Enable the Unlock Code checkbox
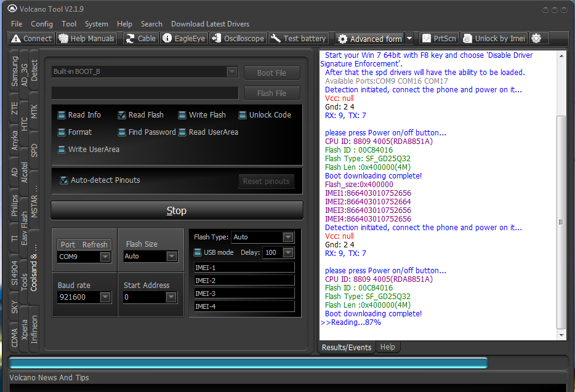Screen dimensions: 575x392 click(x=243, y=115)
